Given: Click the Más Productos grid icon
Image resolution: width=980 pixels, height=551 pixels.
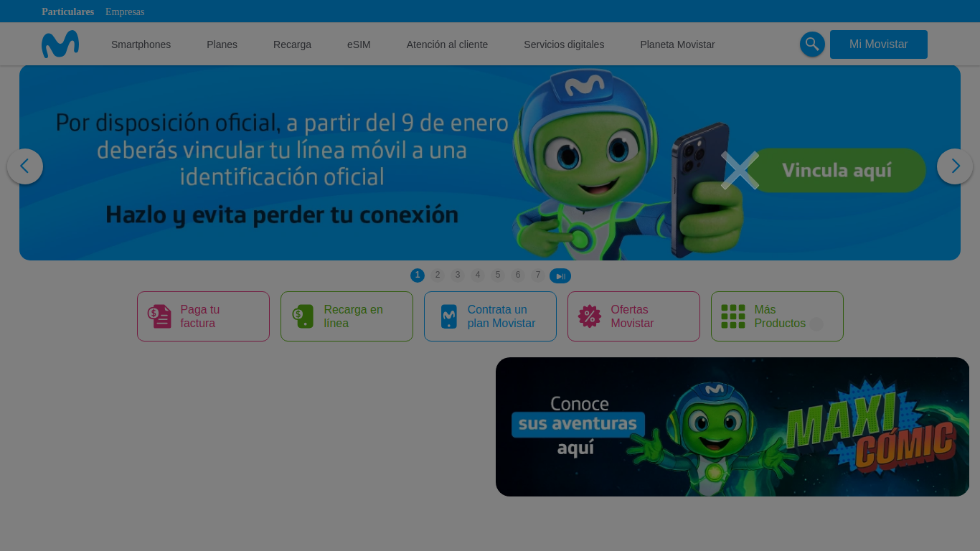Looking at the screenshot, I should (x=733, y=316).
